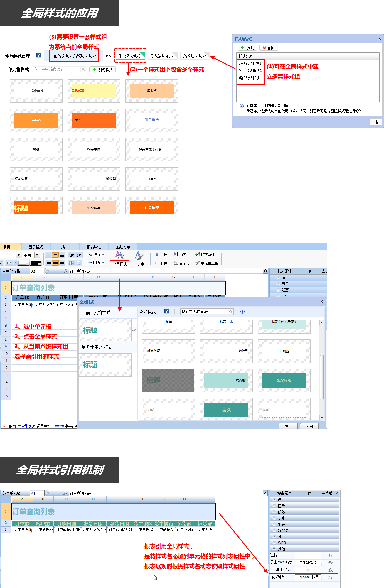Click the search icon in 全局样式 dialog
Viewport: 386px width, 588px height.
click(231, 312)
